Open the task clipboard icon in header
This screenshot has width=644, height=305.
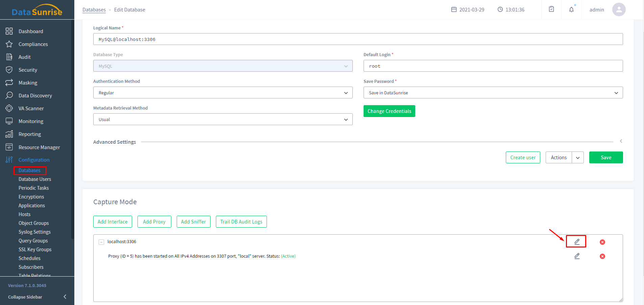point(551,9)
